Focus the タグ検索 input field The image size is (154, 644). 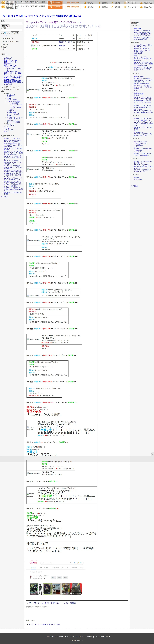click(12, 30)
